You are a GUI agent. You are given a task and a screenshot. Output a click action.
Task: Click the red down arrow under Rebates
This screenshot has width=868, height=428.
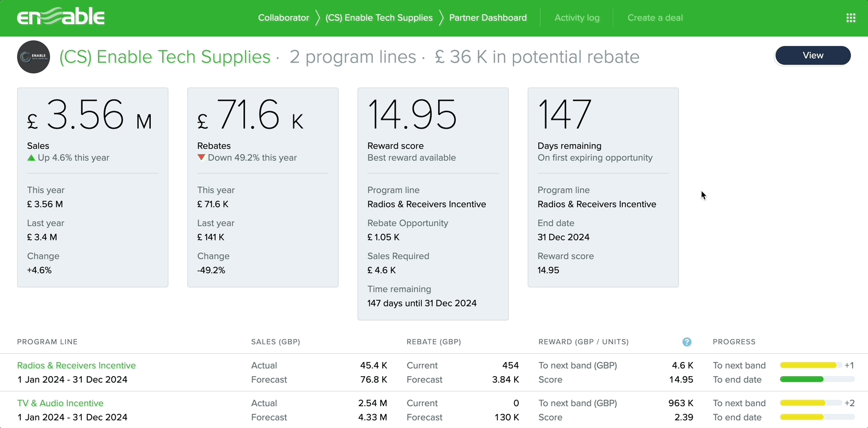[201, 157]
